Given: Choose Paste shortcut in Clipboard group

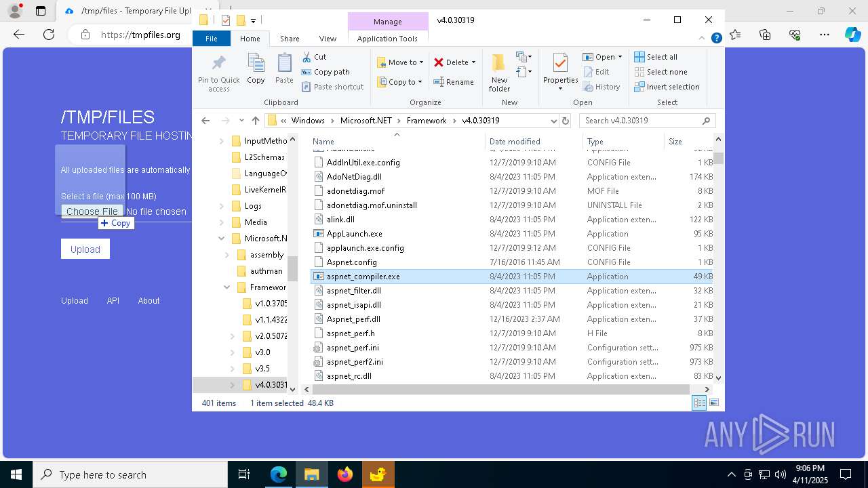Looking at the screenshot, I should (332, 87).
